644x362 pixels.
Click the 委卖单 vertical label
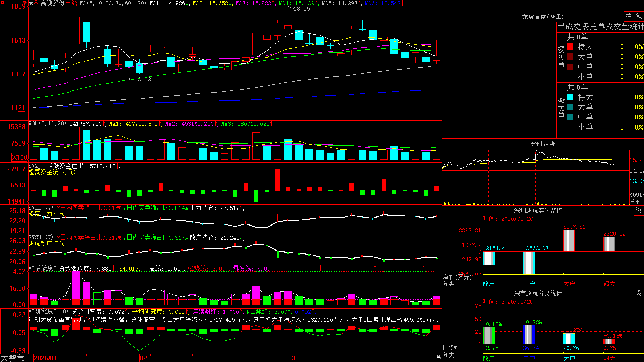coord(561,107)
